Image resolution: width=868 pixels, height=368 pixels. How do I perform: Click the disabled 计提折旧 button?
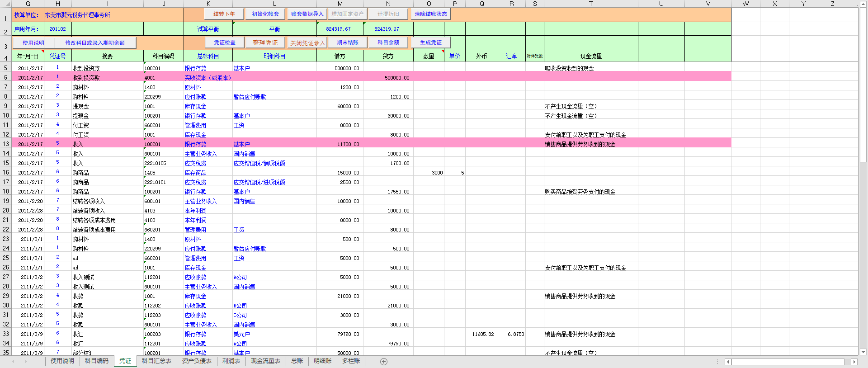pyautogui.click(x=388, y=14)
